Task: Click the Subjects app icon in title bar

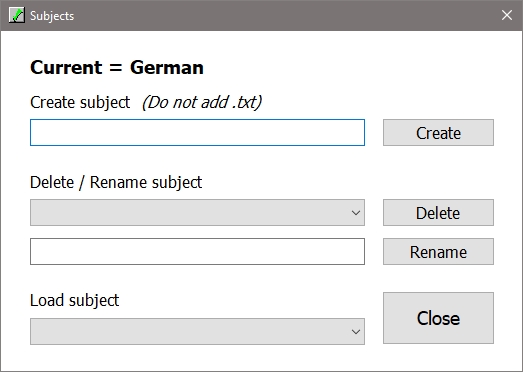Action: 16,15
